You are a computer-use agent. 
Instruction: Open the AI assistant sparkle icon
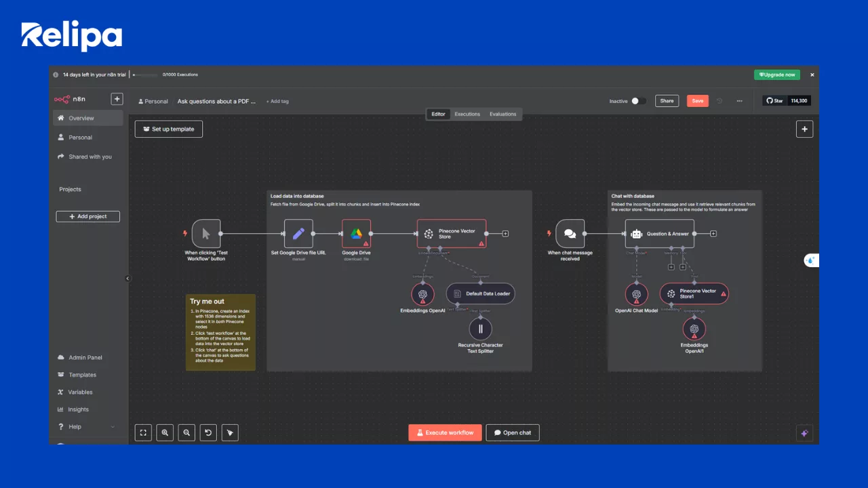click(804, 432)
